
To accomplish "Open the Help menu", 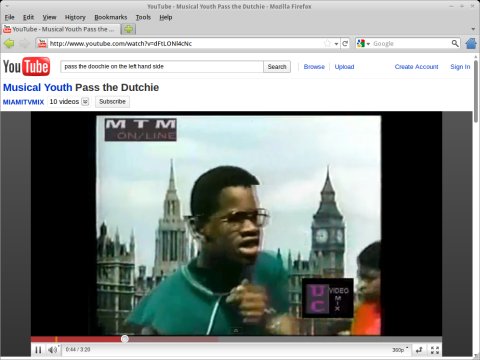I will click(166, 17).
